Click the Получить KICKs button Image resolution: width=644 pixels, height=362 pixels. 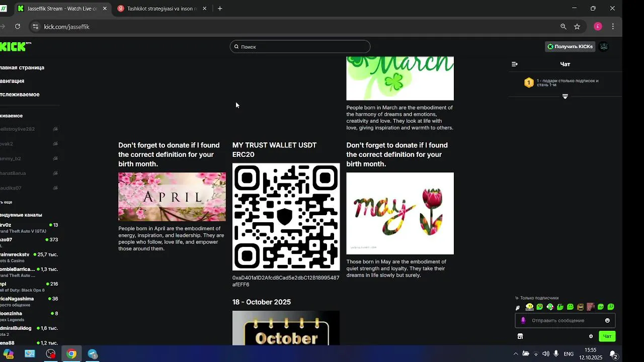click(570, 47)
